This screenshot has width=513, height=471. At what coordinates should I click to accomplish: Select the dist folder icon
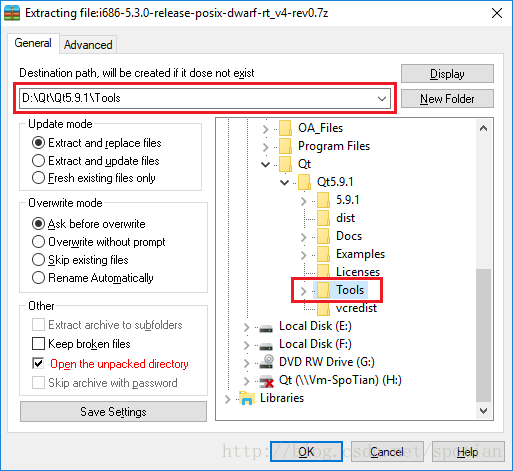click(323, 218)
